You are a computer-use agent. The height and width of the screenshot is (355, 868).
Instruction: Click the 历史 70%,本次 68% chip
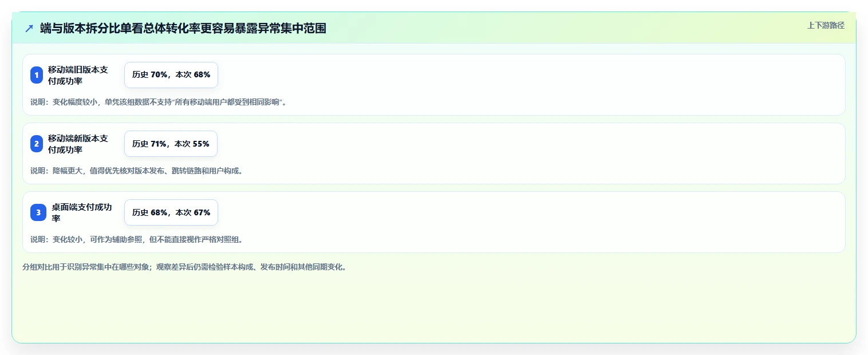click(x=171, y=75)
